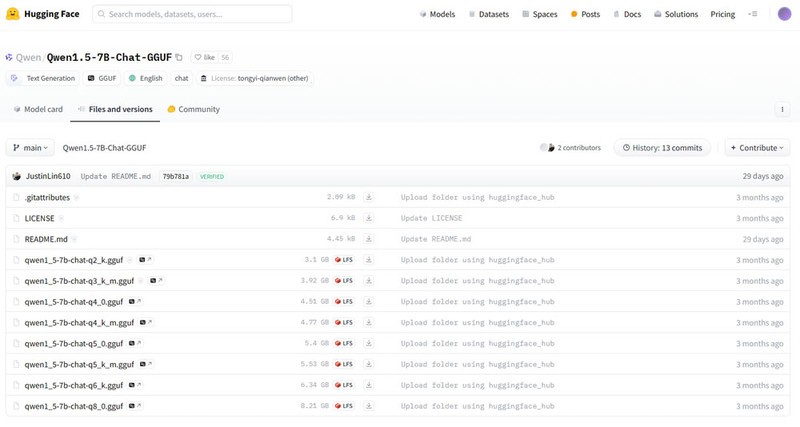Download the .gitattributes file
Image resolution: width=800 pixels, height=427 pixels.
click(x=368, y=197)
